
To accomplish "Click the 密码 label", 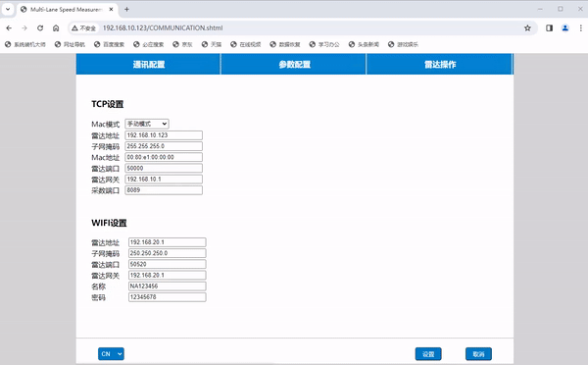I will [98, 297].
